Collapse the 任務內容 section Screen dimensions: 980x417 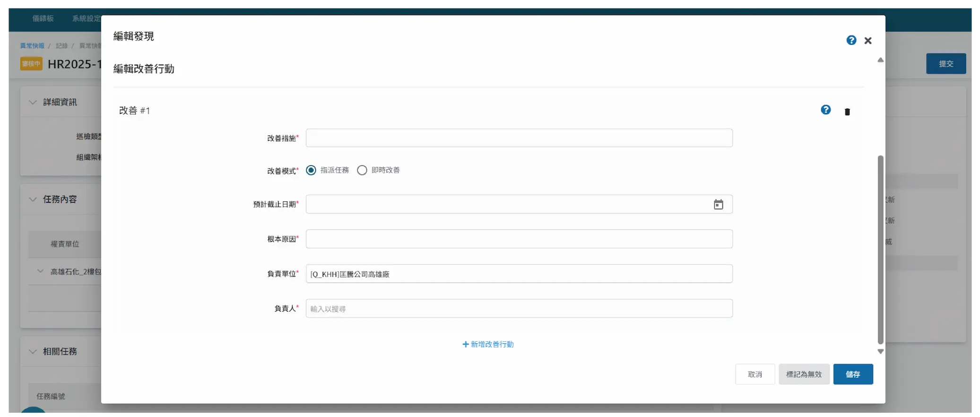click(33, 200)
